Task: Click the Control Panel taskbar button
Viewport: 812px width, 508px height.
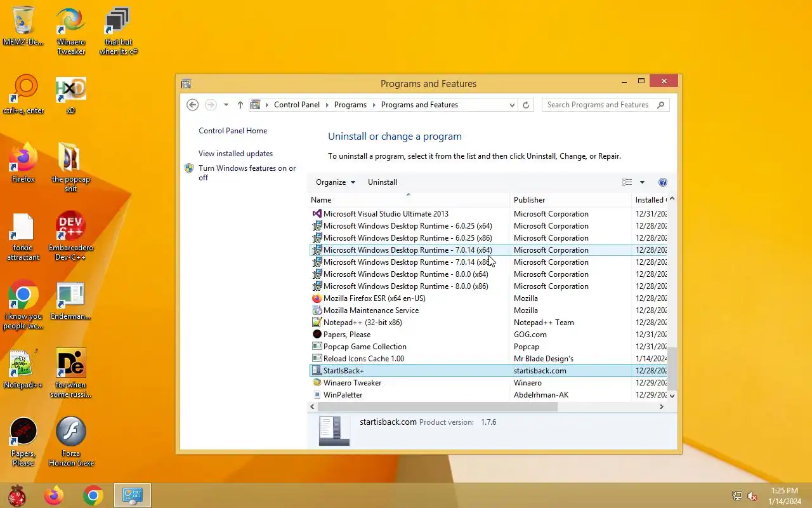Action: [133, 495]
